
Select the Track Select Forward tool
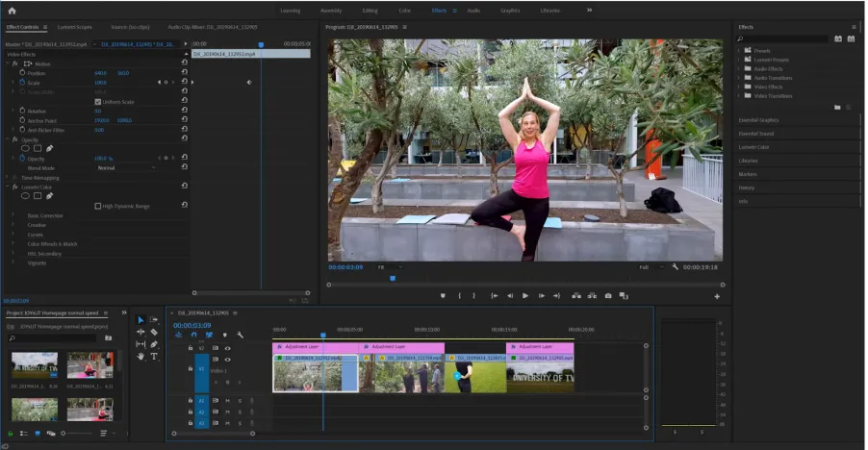coord(154,320)
